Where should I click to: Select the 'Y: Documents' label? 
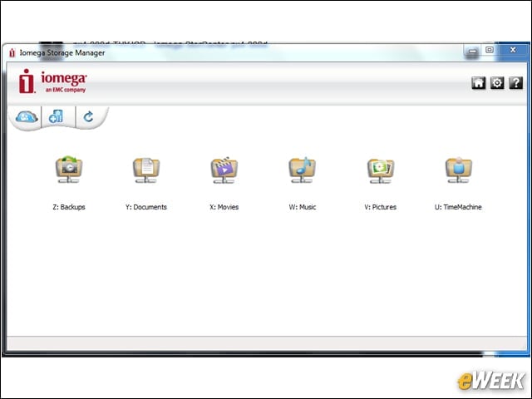coord(146,207)
